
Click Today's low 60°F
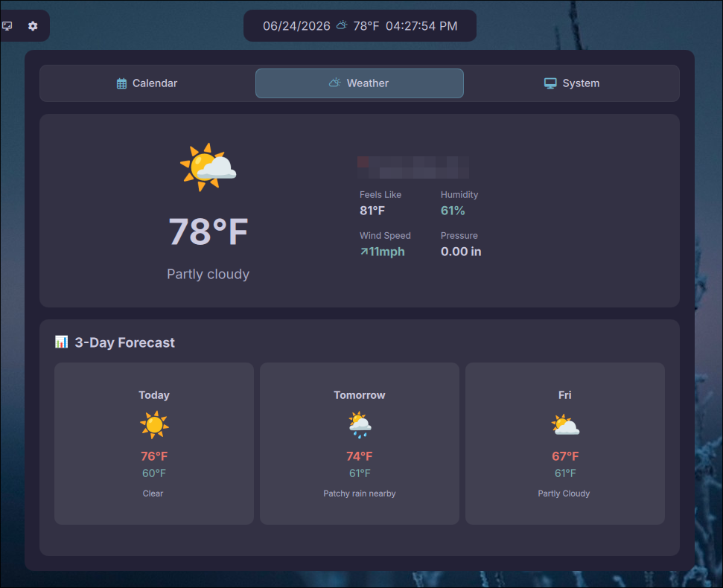click(x=154, y=473)
